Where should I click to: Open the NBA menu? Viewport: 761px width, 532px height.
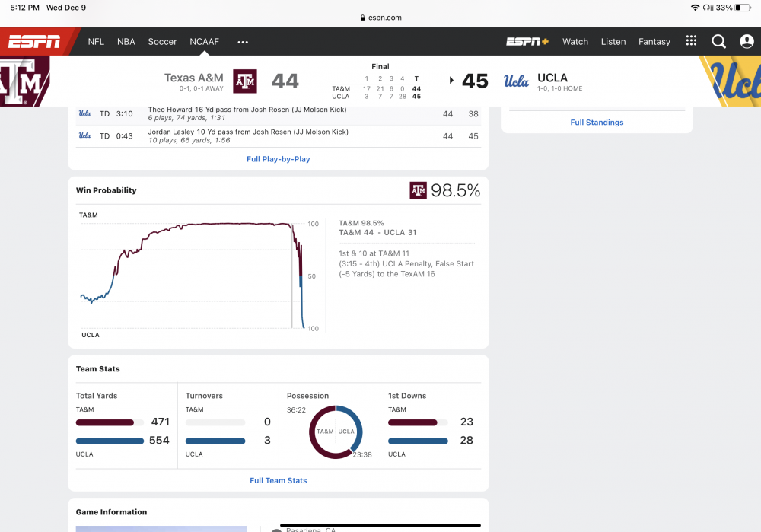point(126,42)
